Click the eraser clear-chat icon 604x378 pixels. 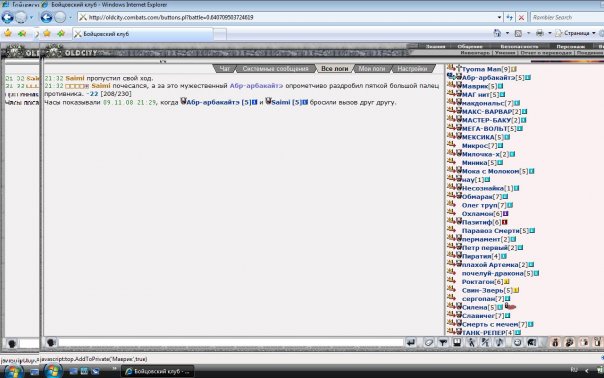coord(429,342)
